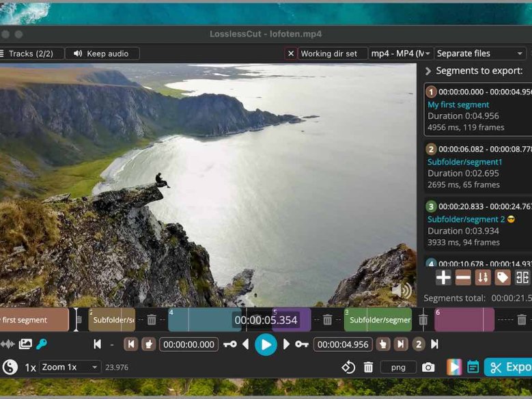This screenshot has height=399, width=532.
Task: Capture snapshot with camera icon
Action: [x=428, y=368]
